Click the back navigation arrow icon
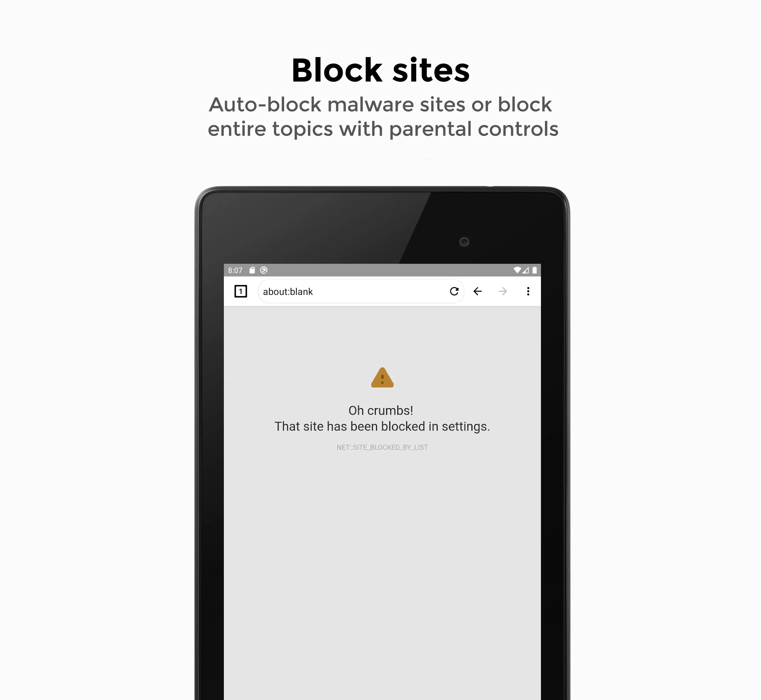761x700 pixels. (478, 292)
